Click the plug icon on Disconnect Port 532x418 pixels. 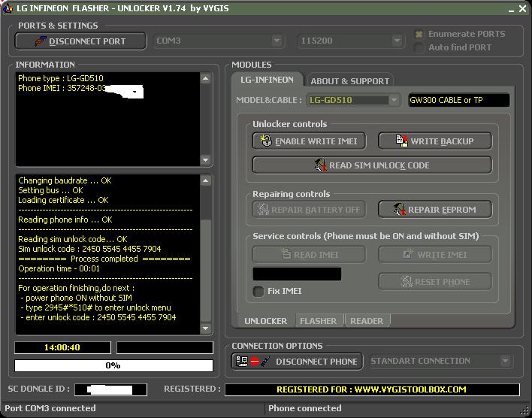[41, 41]
